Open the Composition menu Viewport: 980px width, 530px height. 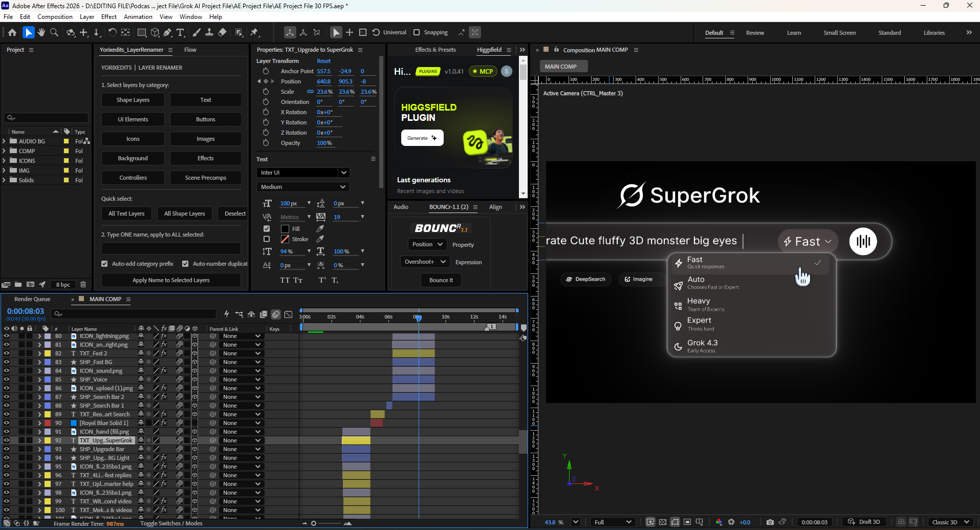pos(55,17)
